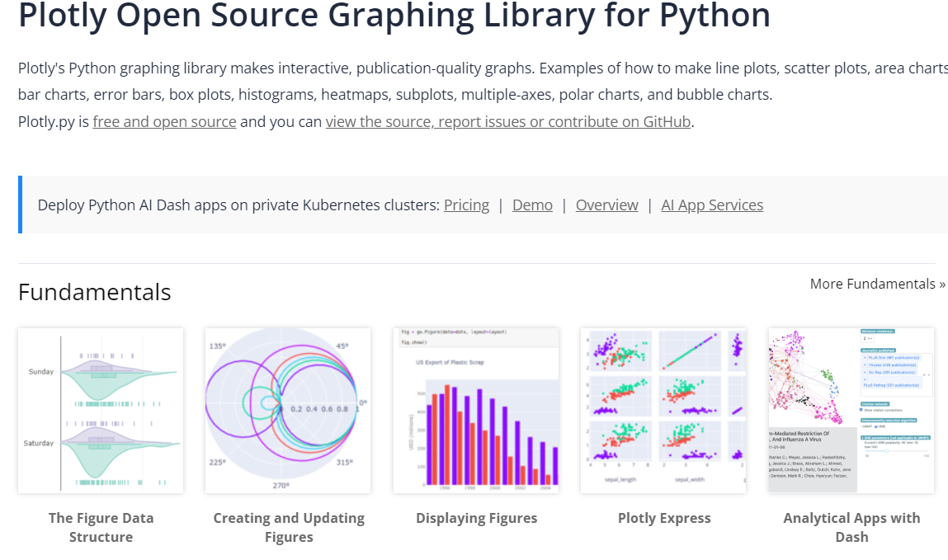The image size is (948, 560).
Task: Open the violin plot Figure Data Structure thumbnail
Action: [x=101, y=411]
